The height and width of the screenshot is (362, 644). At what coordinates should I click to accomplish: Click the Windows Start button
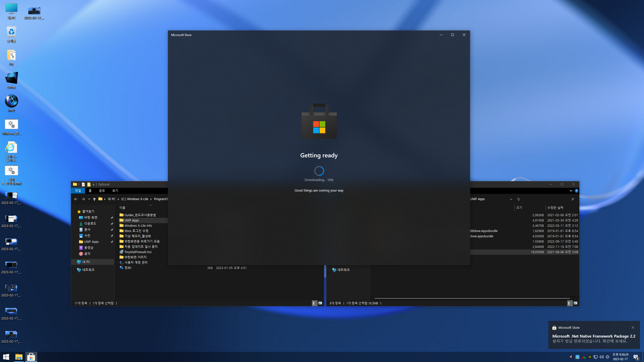[6, 357]
